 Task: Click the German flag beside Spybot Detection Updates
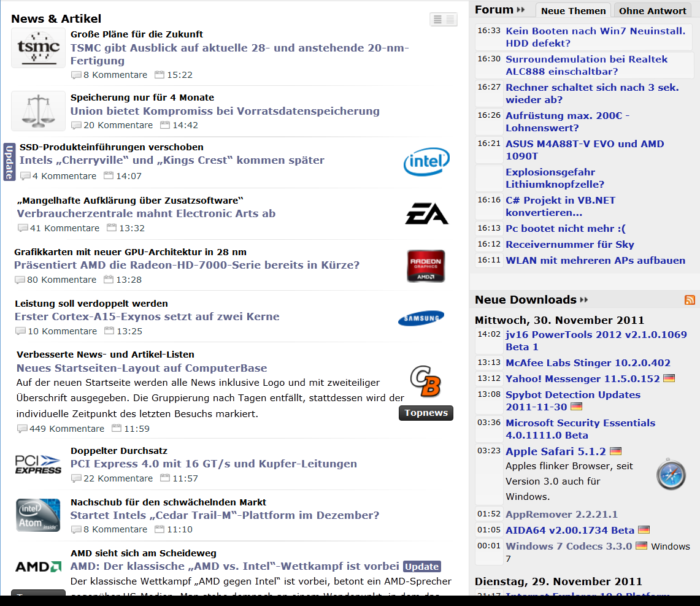[576, 407]
